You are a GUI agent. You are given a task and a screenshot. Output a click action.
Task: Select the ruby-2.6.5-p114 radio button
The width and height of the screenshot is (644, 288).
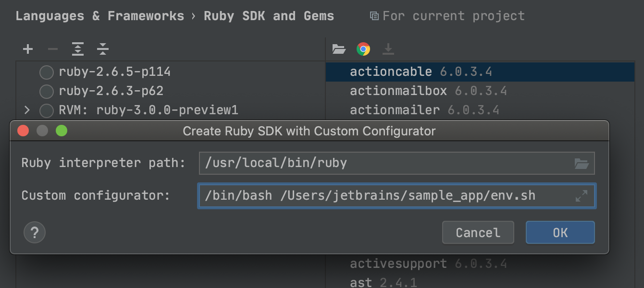pyautogui.click(x=47, y=72)
